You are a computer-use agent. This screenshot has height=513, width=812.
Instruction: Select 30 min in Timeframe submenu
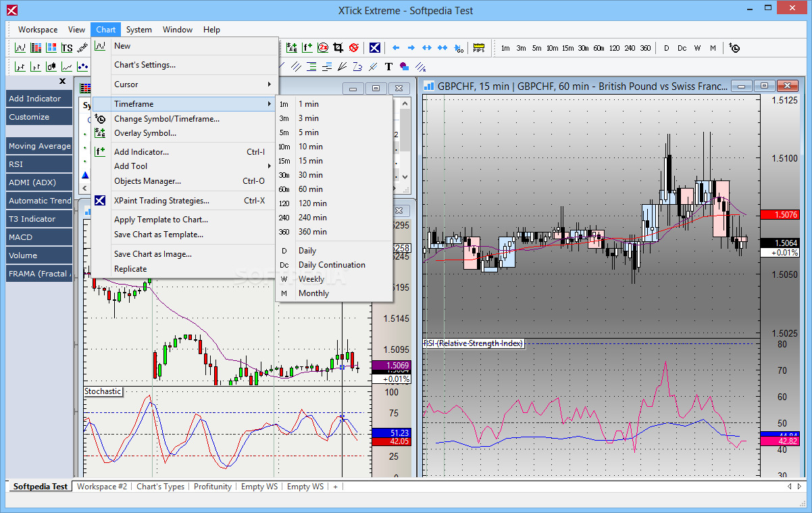(334, 175)
